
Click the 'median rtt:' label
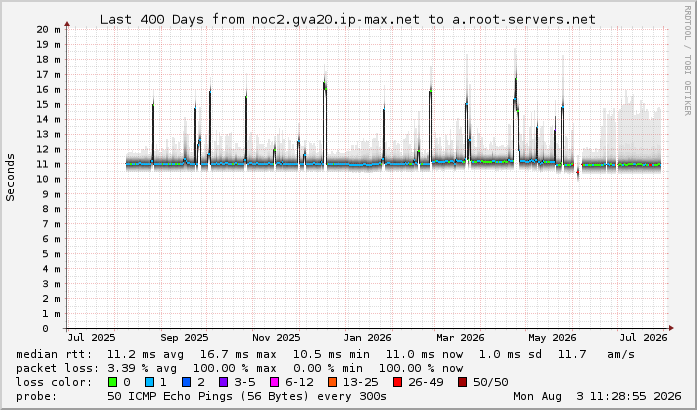[x=54, y=354]
